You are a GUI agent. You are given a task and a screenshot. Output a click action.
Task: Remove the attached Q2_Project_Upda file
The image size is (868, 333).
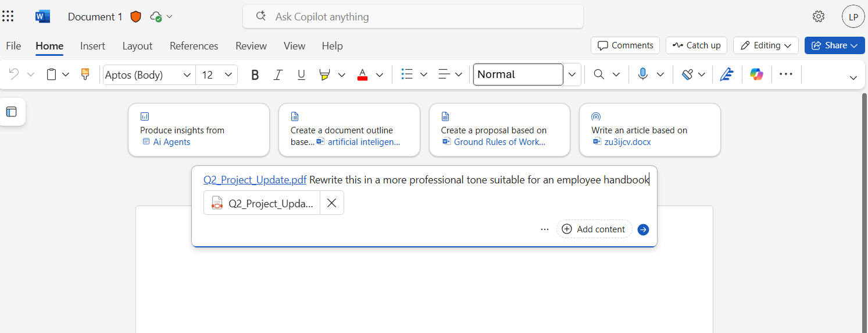(332, 203)
